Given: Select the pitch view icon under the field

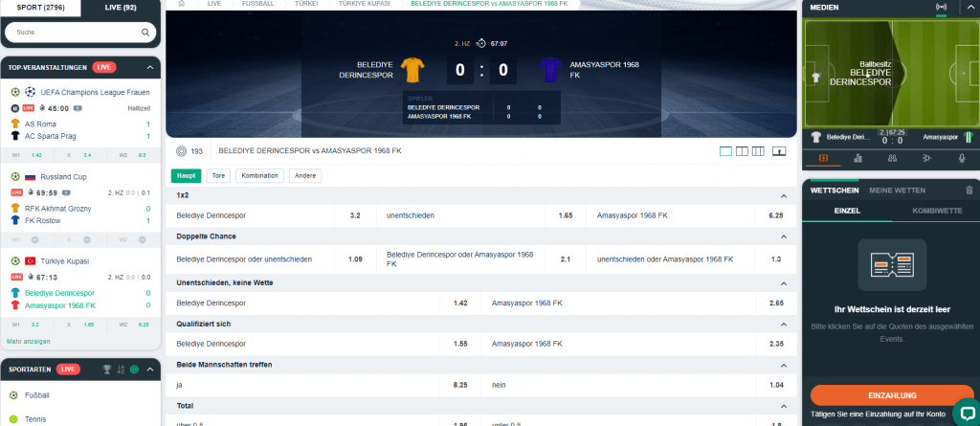Looking at the screenshot, I should (x=823, y=158).
